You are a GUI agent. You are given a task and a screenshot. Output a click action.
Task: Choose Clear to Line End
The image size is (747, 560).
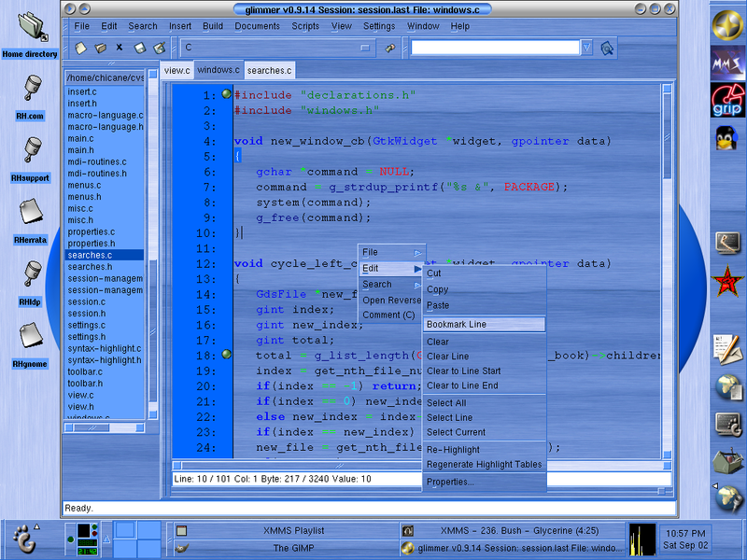tap(484, 385)
